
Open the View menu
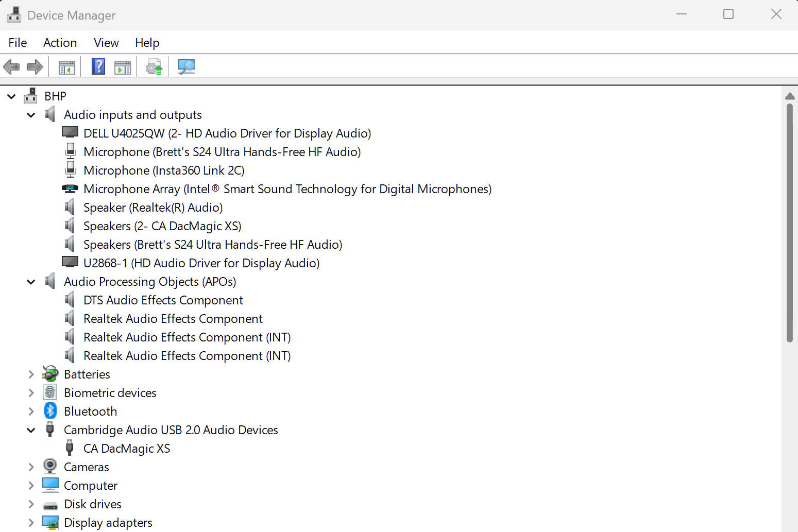pos(106,42)
